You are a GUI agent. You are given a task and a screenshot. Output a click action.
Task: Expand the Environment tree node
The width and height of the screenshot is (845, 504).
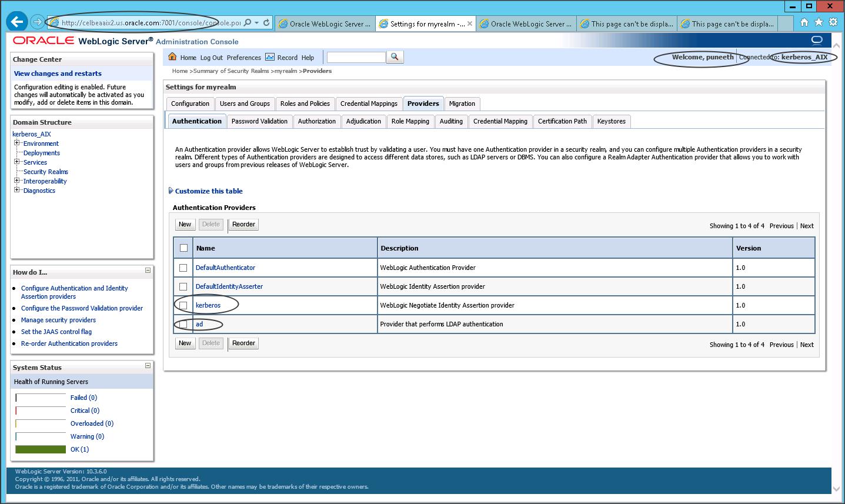[x=17, y=143]
